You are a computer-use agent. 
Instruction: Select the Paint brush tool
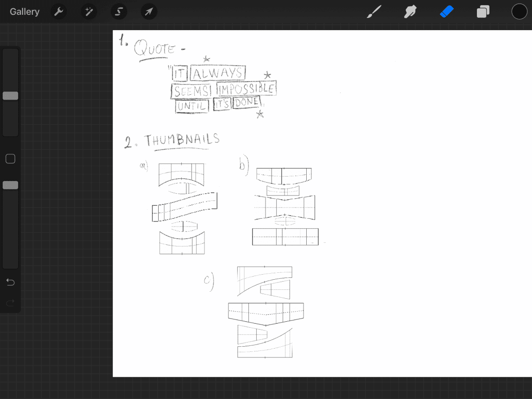coord(374,12)
